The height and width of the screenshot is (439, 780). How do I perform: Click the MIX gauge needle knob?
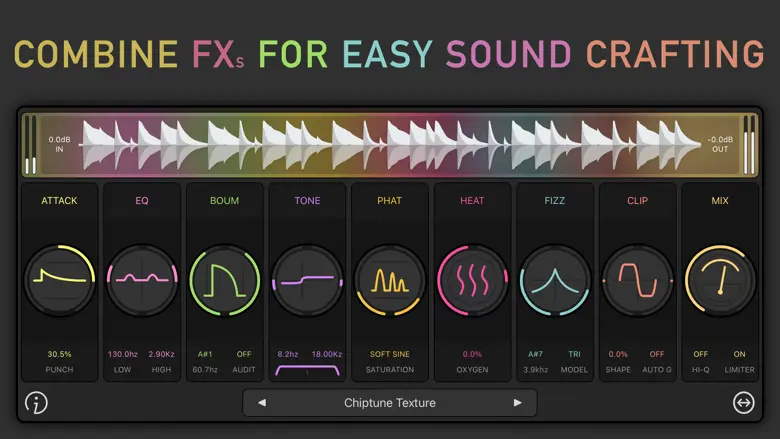pyautogui.click(x=720, y=280)
